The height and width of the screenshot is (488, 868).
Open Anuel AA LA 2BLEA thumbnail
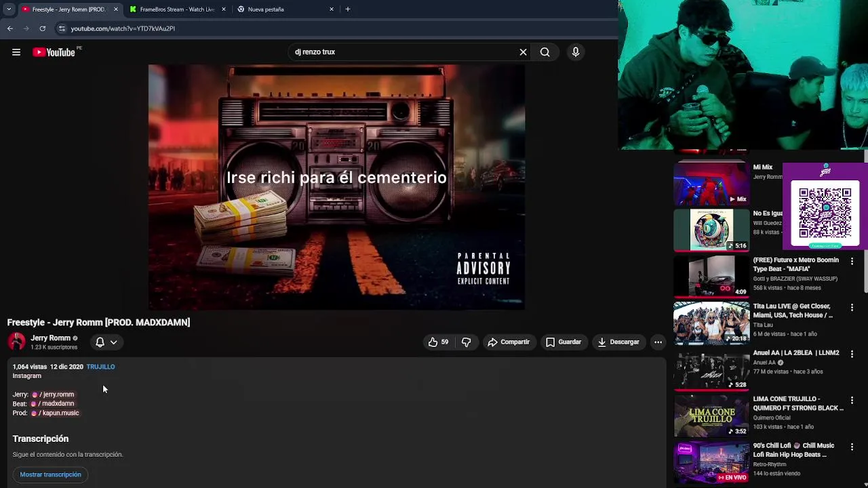point(711,369)
